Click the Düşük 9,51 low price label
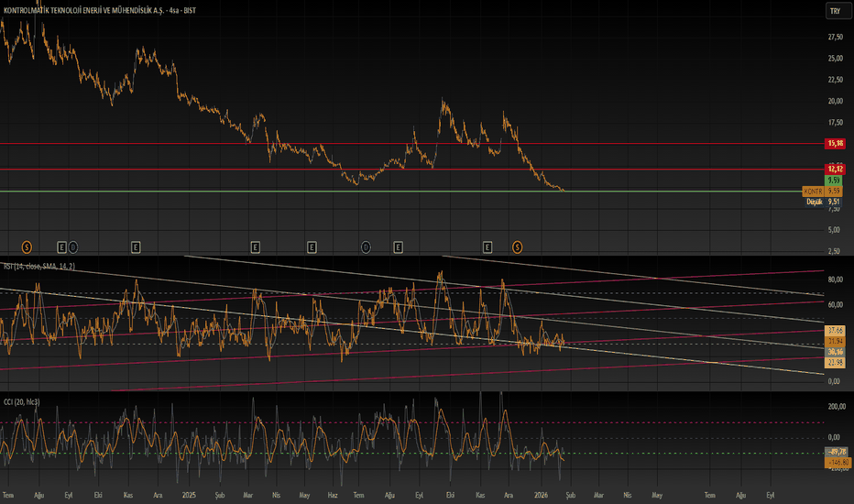Viewport: 854px width, 504px height. click(x=823, y=202)
